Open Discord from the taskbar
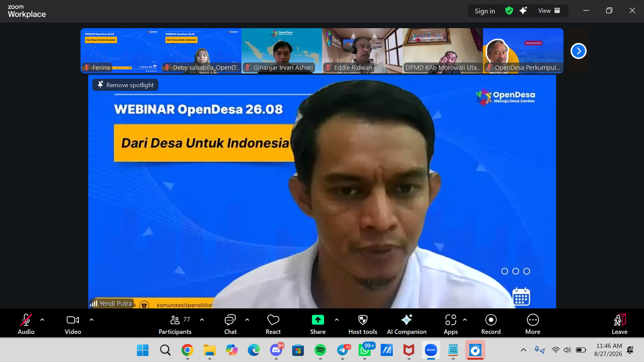 pos(276,350)
